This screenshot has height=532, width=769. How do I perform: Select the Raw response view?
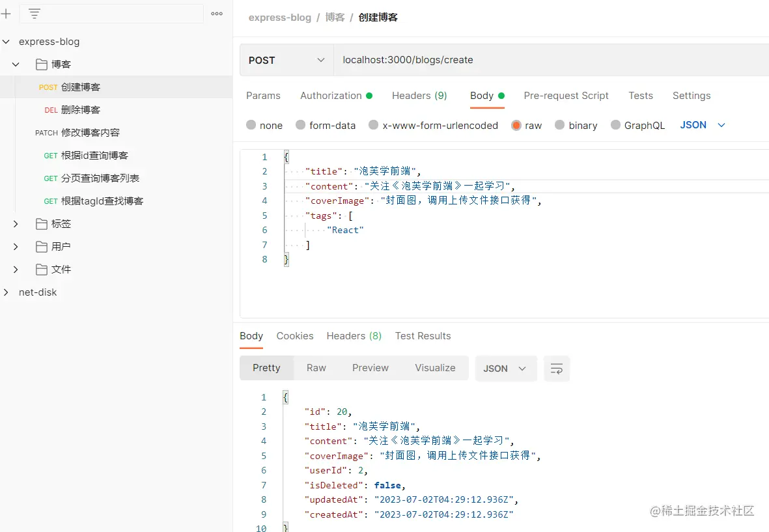coord(316,368)
